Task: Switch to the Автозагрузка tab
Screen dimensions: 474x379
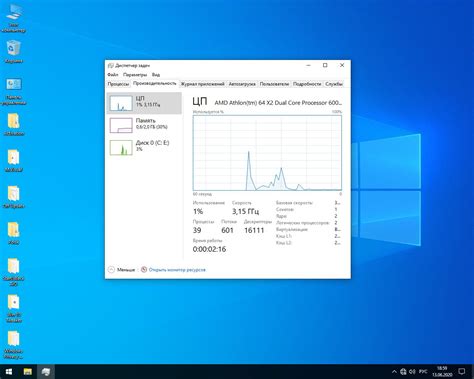Action: coord(242,84)
